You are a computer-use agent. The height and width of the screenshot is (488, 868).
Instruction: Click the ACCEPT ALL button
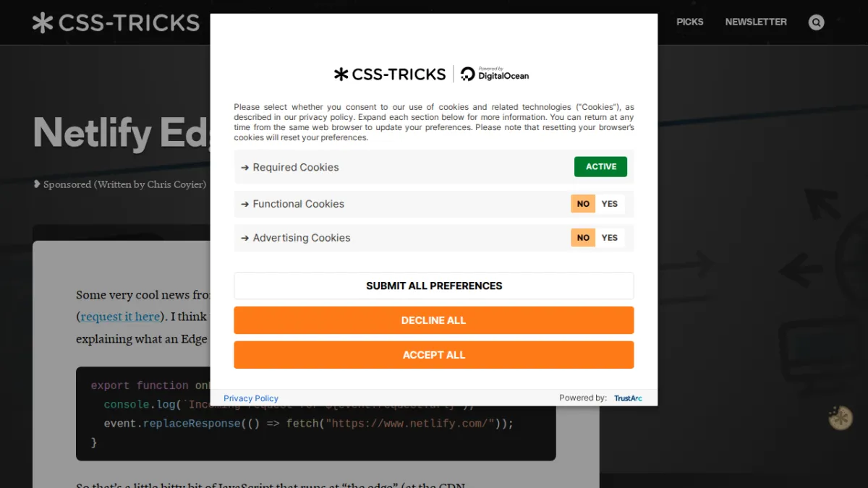coord(434,355)
